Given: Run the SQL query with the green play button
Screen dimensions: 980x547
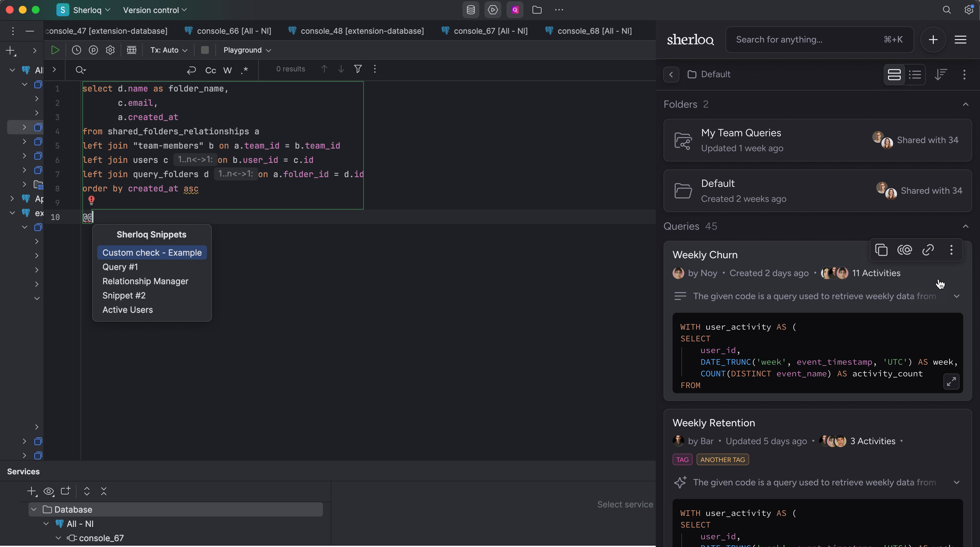Looking at the screenshot, I should click(x=55, y=50).
